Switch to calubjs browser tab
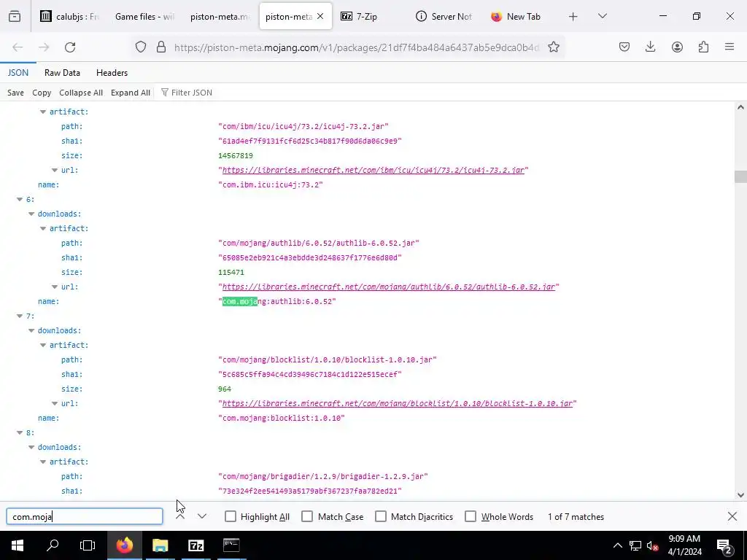Viewport: 747px width, 560px height. click(70, 17)
